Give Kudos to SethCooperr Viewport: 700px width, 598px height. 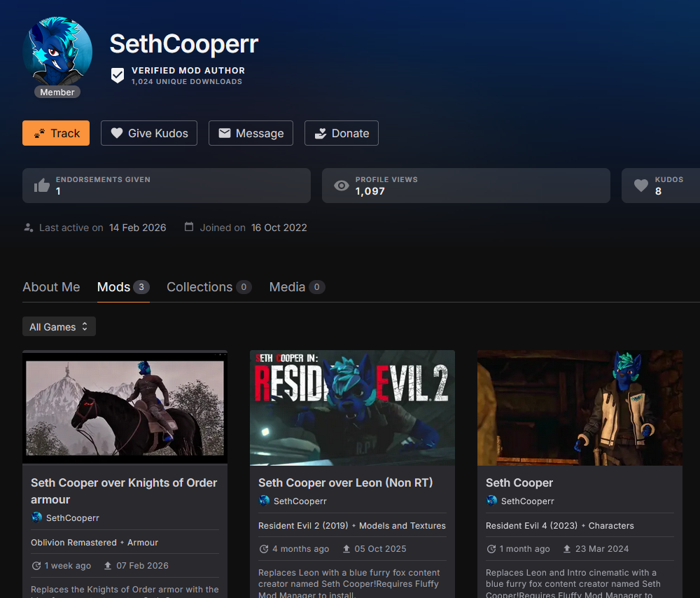[149, 133]
